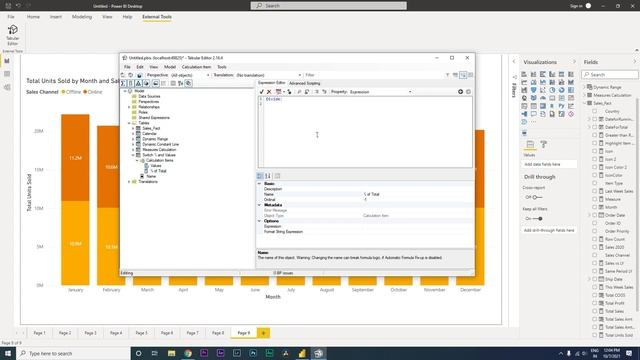Accept expression changes with the checkmark icon

(x=262, y=92)
